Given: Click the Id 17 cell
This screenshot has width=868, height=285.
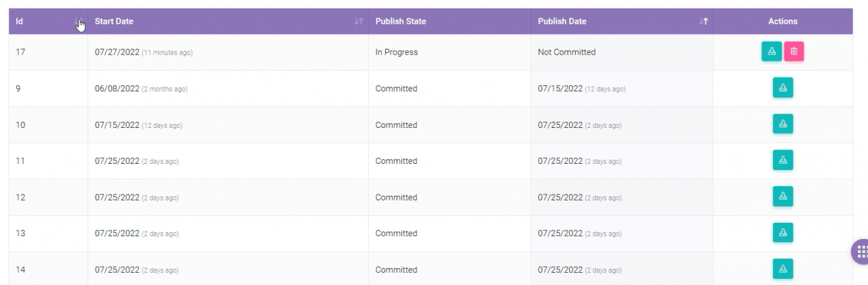Looking at the screenshot, I should click(x=21, y=52).
